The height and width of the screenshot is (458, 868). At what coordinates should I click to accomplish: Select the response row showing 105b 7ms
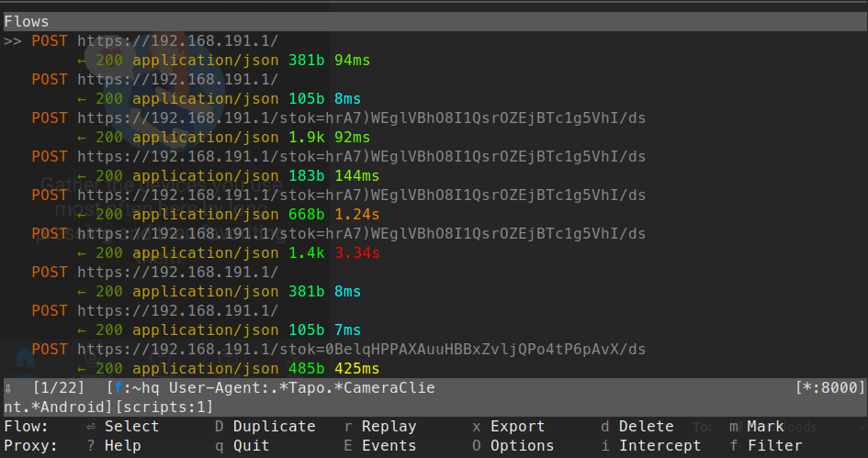pyautogui.click(x=219, y=330)
